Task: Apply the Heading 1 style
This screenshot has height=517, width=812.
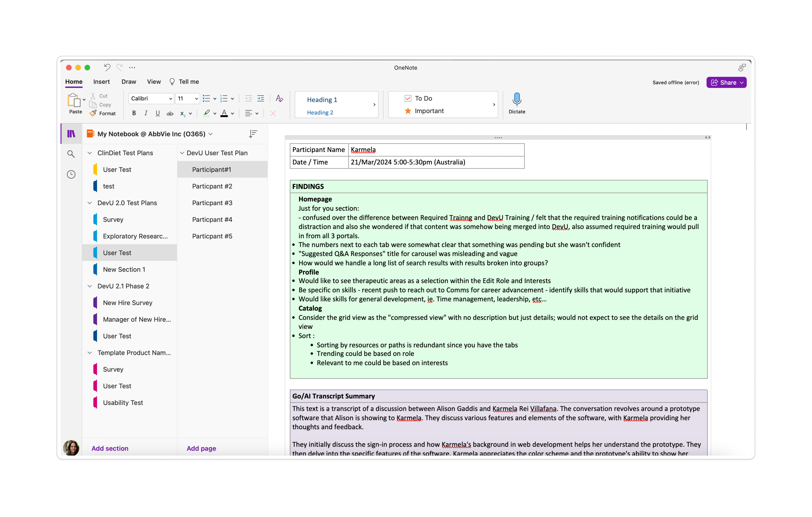Action: point(322,100)
